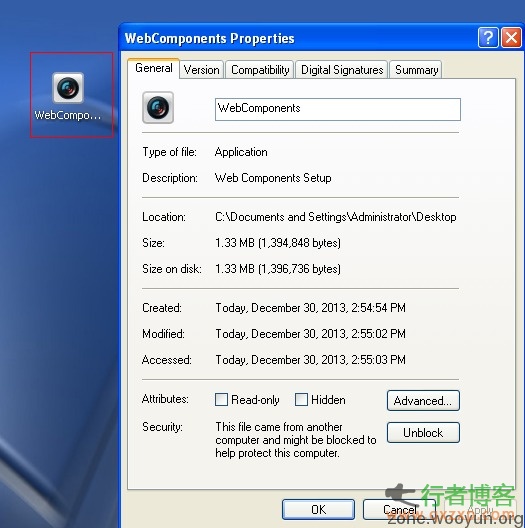Dismiss with the Cancel button
The image size is (525, 528).
pos(399,509)
